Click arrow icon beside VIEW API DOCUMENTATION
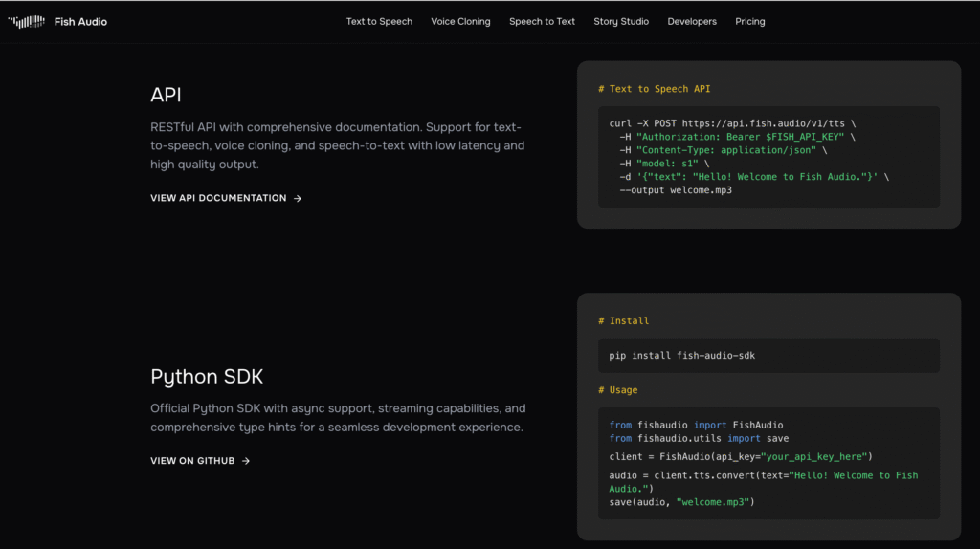 click(x=298, y=199)
